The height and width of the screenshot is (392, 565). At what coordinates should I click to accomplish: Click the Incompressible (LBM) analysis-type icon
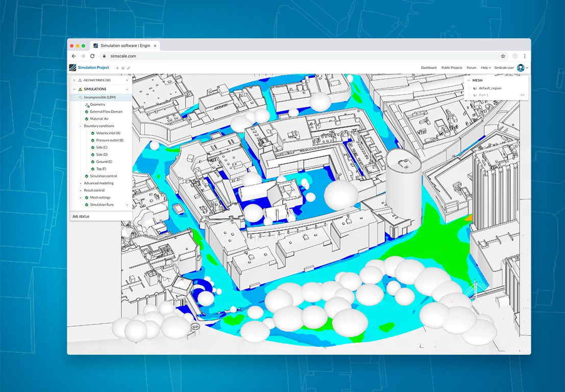coord(80,97)
